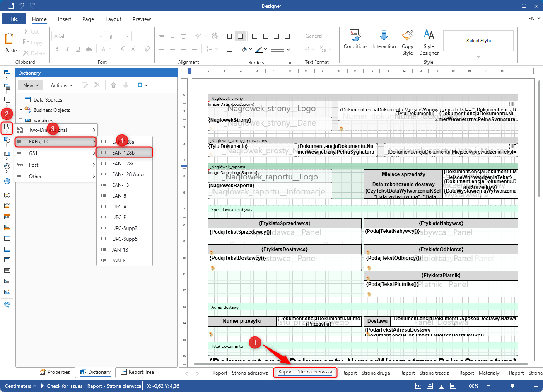Viewport: 543px width, 392px height.
Task: Select the chart component in left toolbox
Action: pyautogui.click(x=7, y=153)
